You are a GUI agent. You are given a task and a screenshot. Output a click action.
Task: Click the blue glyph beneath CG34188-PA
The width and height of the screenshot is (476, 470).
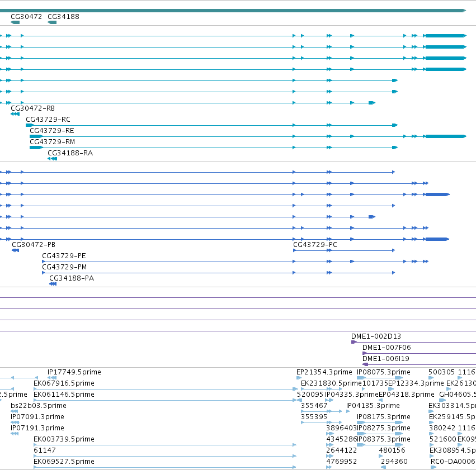point(53,284)
